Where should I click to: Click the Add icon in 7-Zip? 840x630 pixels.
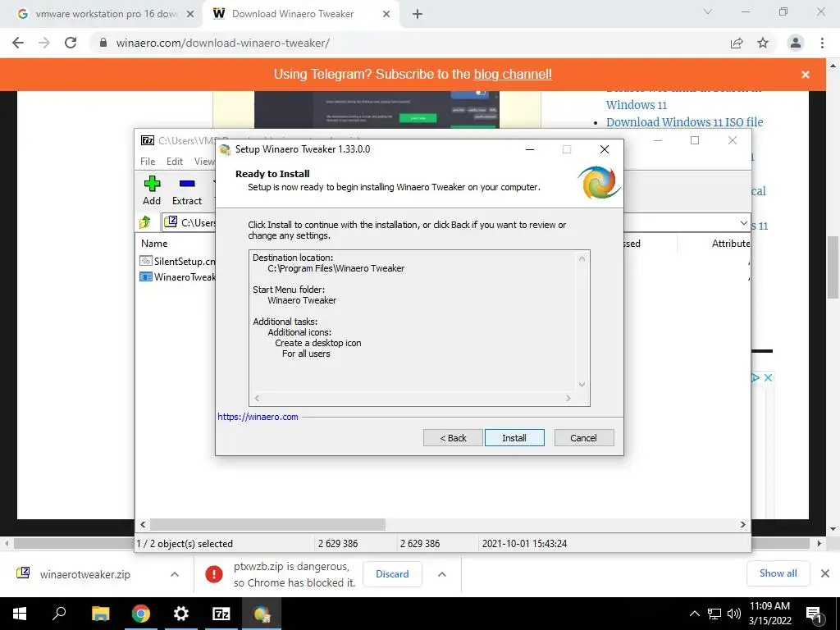152,190
